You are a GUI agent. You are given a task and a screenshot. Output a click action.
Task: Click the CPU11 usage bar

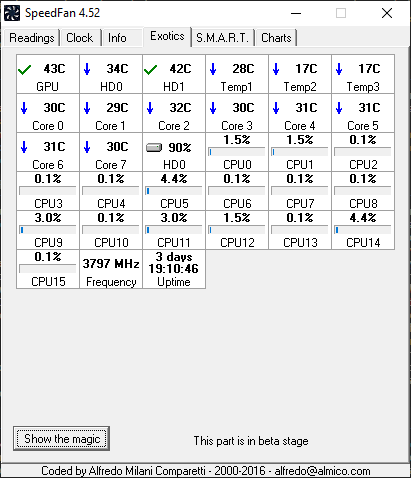coord(174,230)
